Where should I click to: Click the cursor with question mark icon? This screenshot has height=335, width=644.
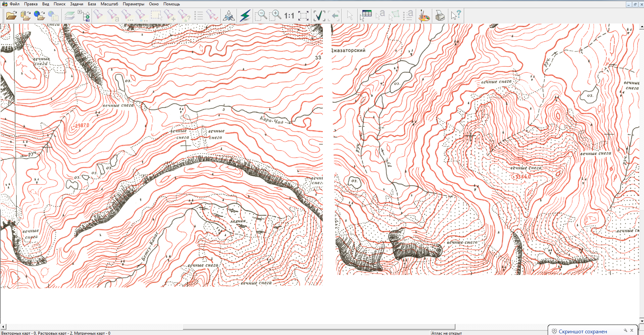(x=456, y=15)
